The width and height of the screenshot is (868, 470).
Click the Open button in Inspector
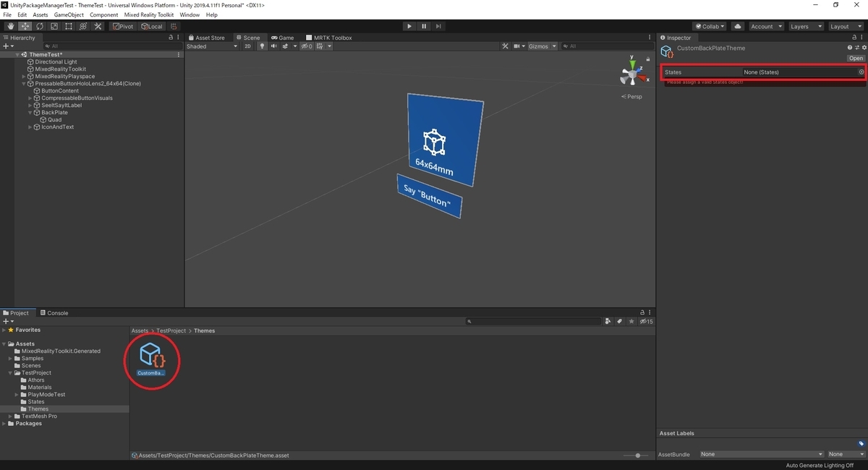[856, 59]
